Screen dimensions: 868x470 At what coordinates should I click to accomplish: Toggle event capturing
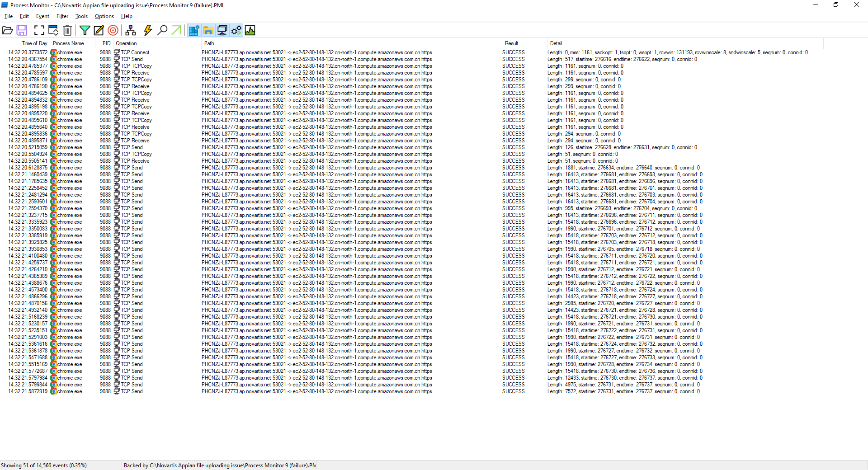(x=148, y=30)
